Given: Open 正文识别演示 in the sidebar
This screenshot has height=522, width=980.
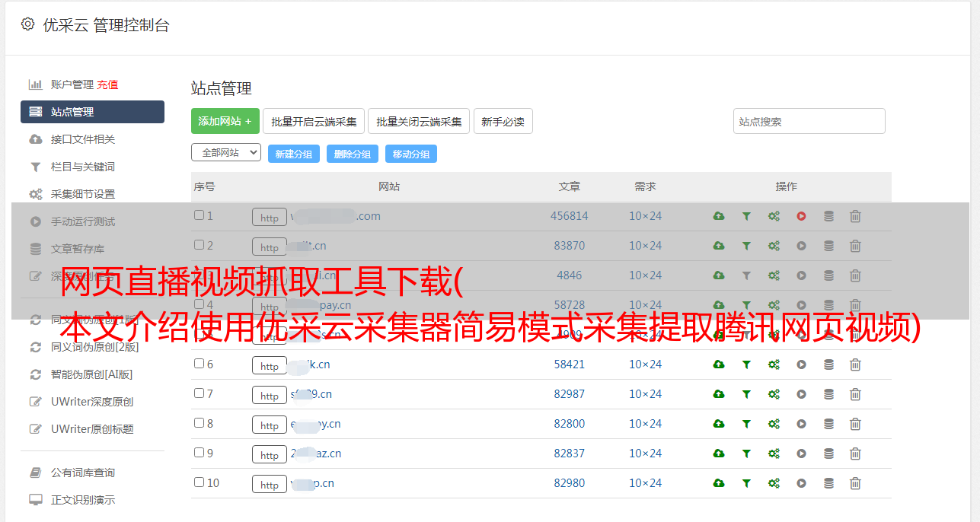Looking at the screenshot, I should click(x=83, y=500).
